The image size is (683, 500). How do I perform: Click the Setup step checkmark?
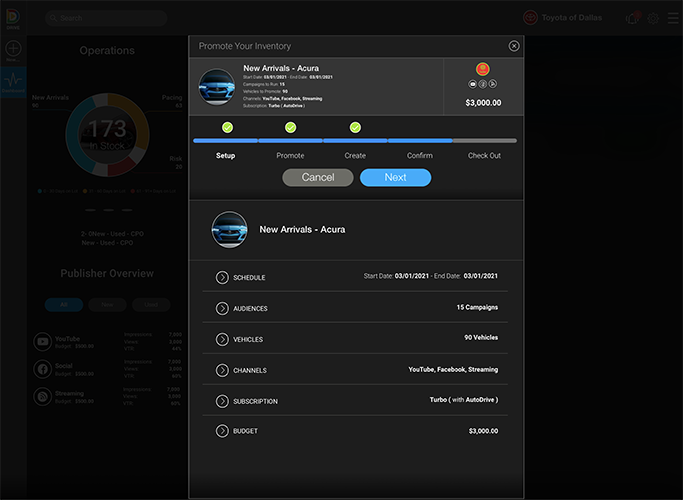pyautogui.click(x=227, y=127)
